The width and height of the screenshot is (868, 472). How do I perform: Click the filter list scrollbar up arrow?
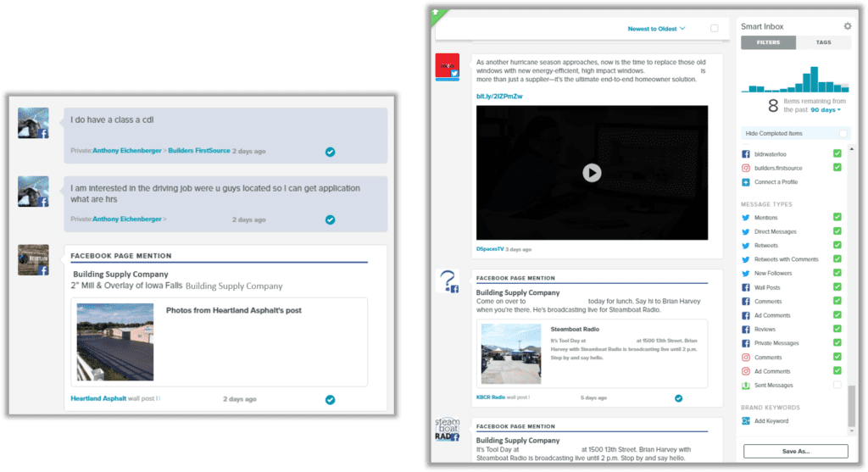click(x=851, y=149)
